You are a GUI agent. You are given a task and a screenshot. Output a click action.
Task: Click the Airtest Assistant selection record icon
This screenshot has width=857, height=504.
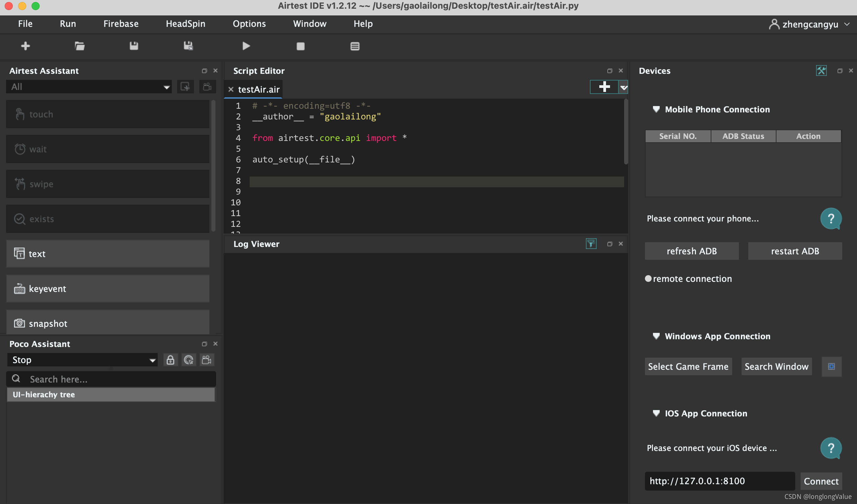click(x=185, y=87)
